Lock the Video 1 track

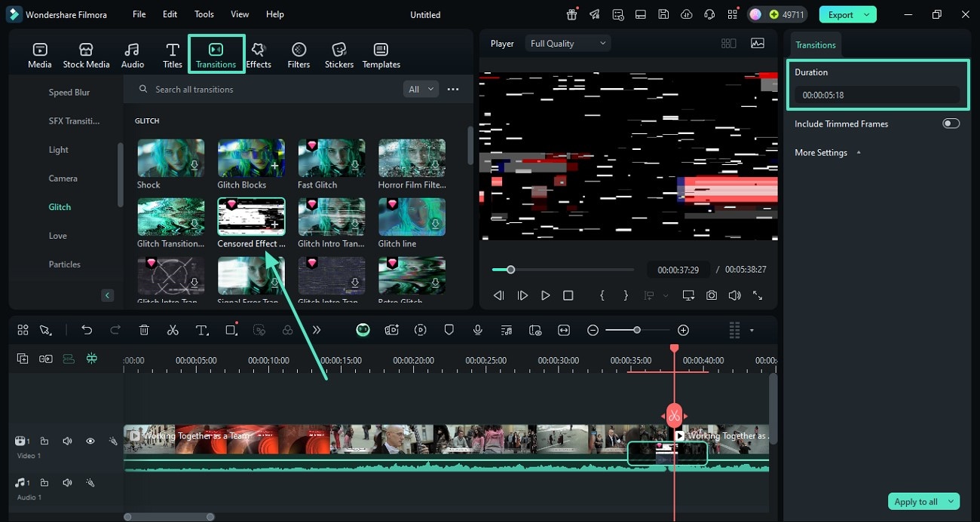pos(44,441)
